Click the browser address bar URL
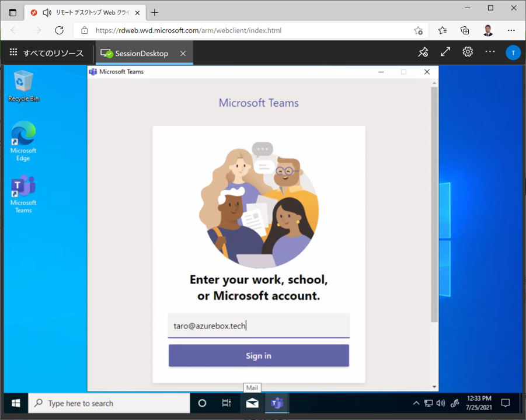 [x=189, y=30]
